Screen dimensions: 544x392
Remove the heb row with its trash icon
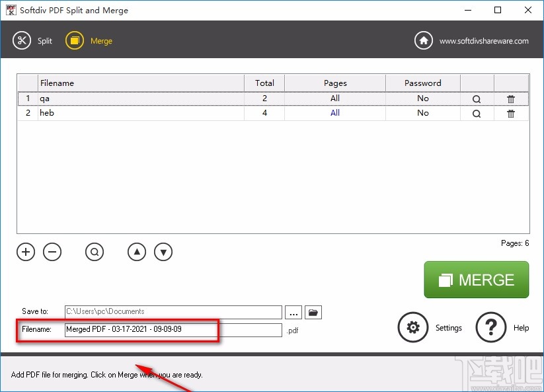click(511, 114)
